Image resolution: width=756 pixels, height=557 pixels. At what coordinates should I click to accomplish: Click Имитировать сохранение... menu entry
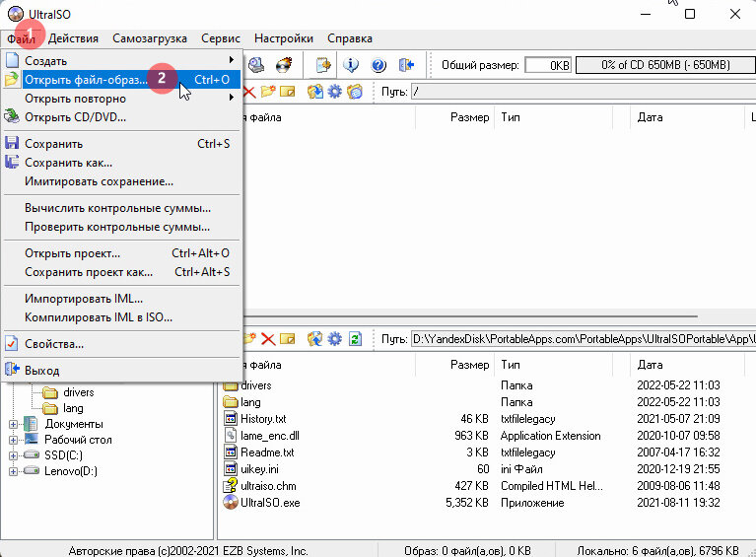[121, 181]
